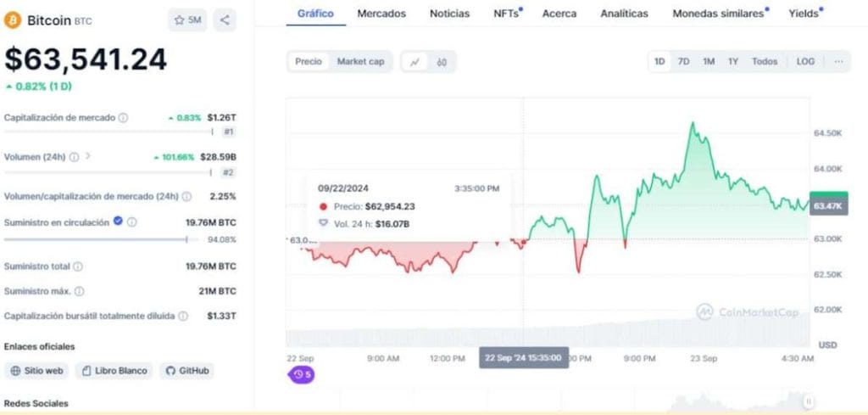Open info icon beside Suministro total
This screenshot has width=868, height=415.
coord(78,266)
